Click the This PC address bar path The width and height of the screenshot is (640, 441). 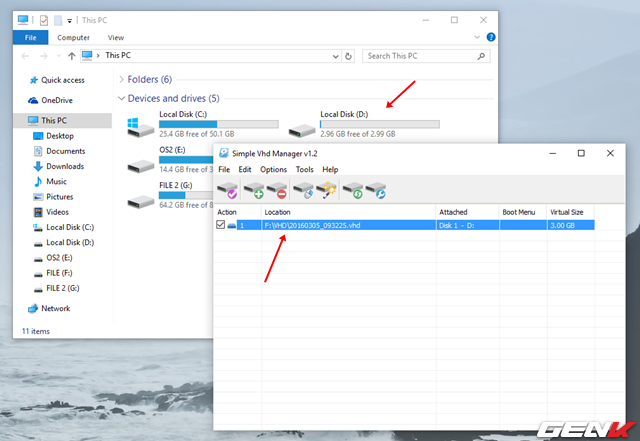click(118, 55)
